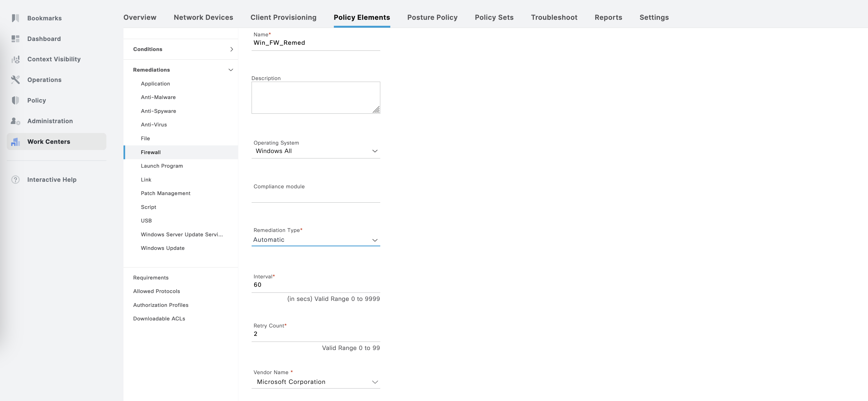The width and height of the screenshot is (868, 401).
Task: Open the Authorization Profiles link
Action: [160, 305]
